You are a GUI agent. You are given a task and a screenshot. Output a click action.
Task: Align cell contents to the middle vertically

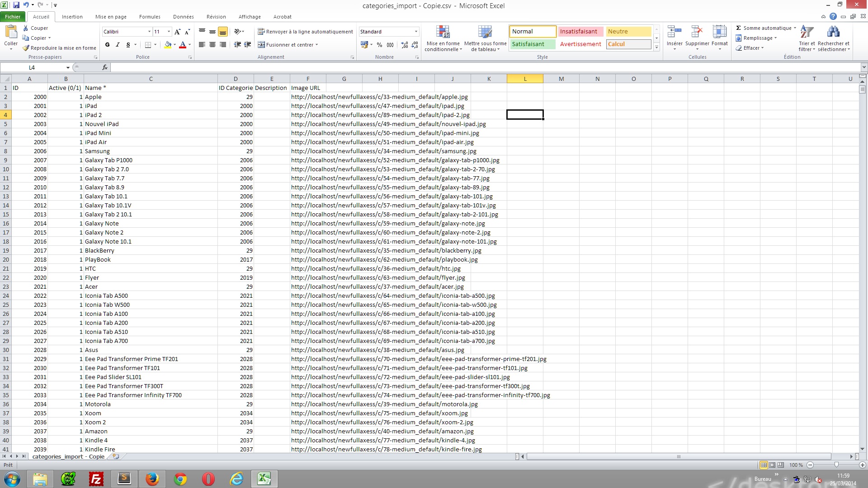coord(212,32)
